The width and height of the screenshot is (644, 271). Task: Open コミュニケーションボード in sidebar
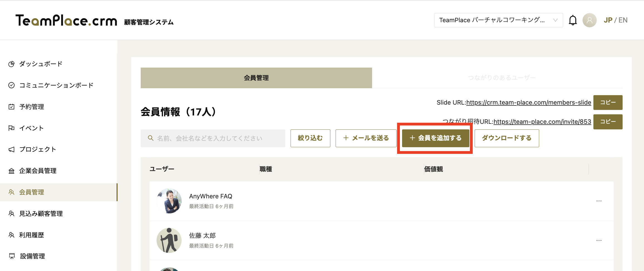coord(56,85)
